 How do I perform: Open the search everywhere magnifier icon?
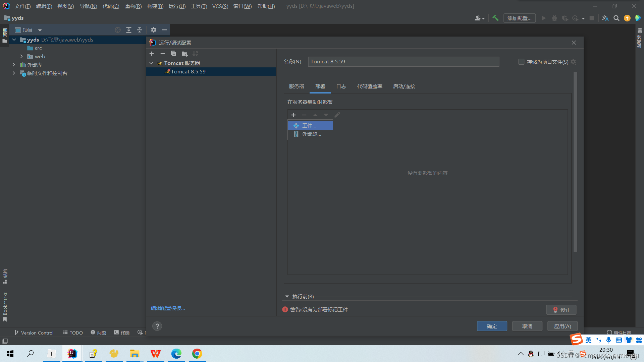pos(616,18)
